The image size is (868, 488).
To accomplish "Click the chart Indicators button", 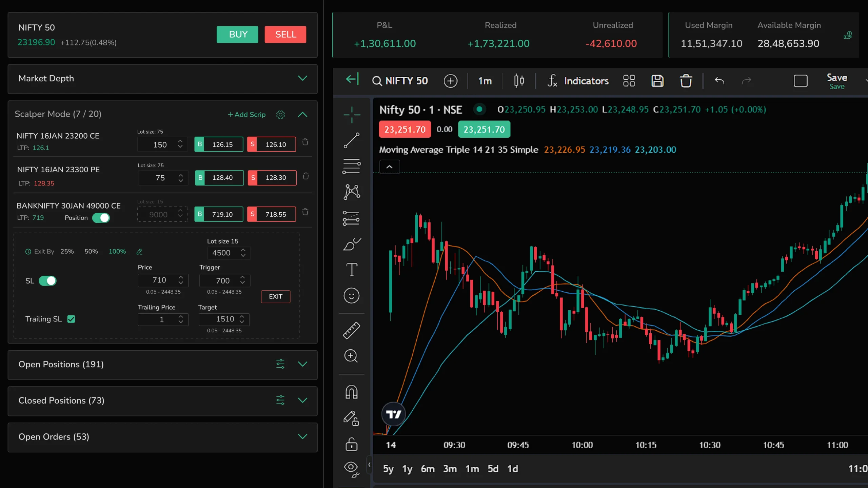I will (578, 81).
